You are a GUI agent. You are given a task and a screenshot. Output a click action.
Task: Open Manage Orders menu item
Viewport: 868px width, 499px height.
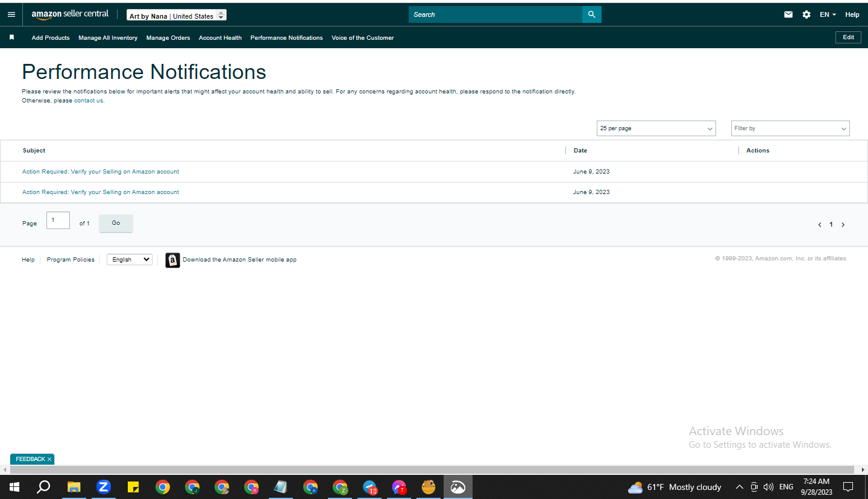coord(168,37)
